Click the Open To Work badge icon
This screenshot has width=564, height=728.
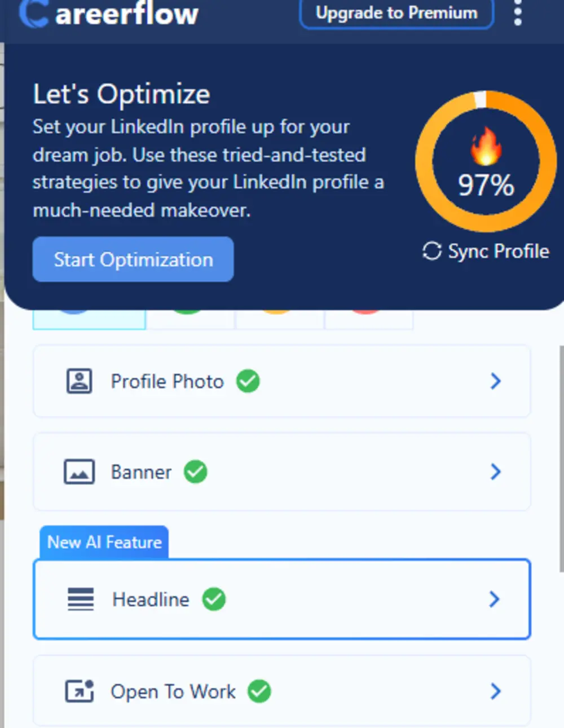pyautogui.click(x=80, y=691)
